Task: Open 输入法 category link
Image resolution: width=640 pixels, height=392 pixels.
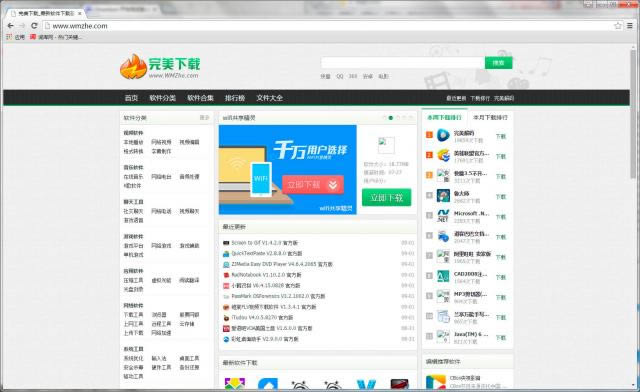Action: (159, 358)
